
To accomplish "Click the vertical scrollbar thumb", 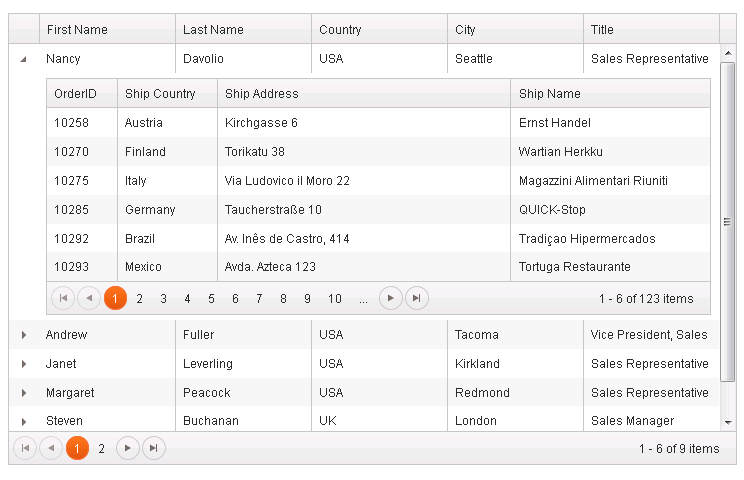I will point(727,221).
